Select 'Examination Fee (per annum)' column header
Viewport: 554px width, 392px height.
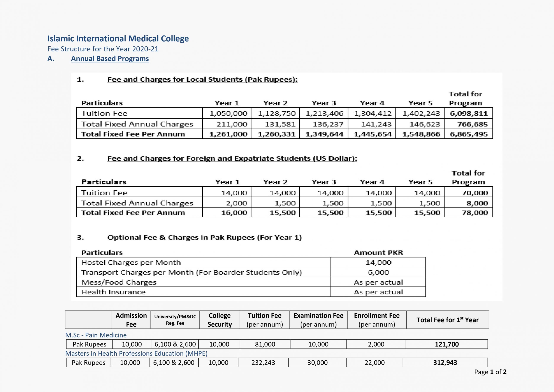tap(319, 320)
